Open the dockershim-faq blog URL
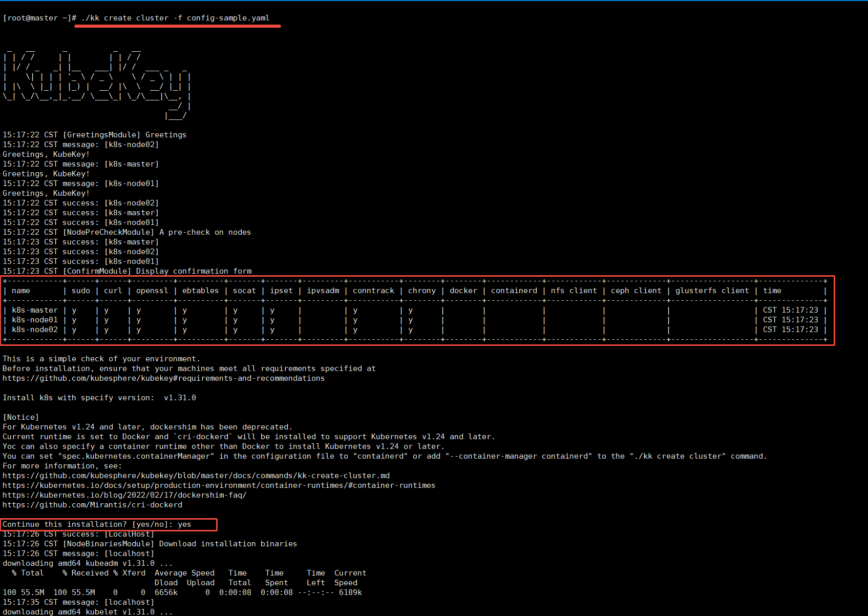The image size is (868, 616). (124, 495)
